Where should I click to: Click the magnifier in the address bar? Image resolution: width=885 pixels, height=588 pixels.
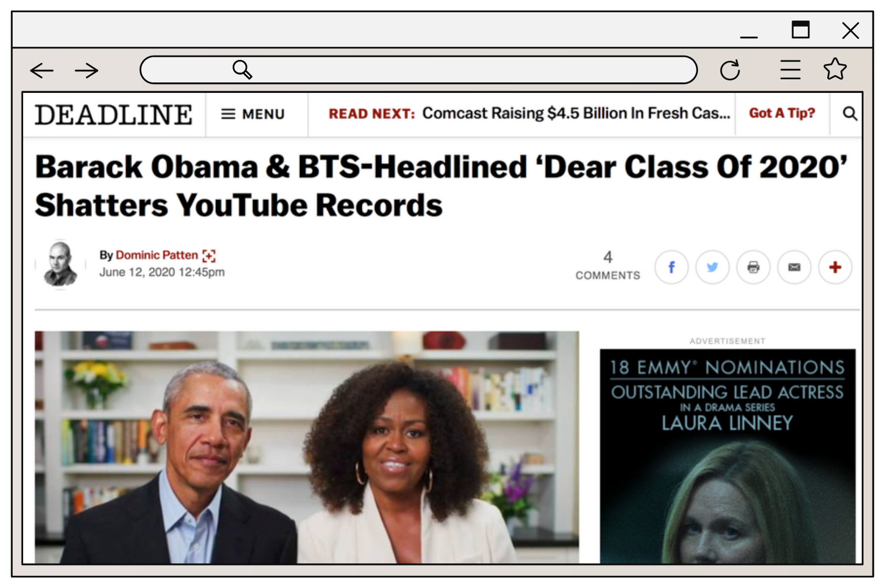[242, 69]
